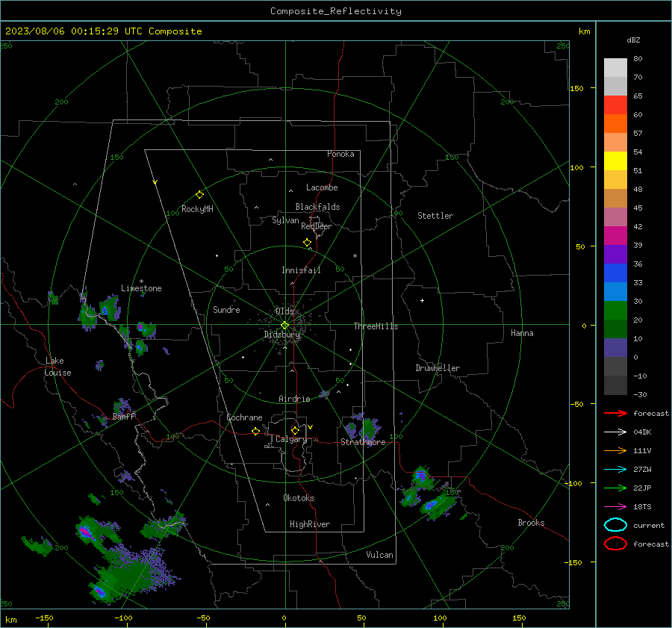
Task: Click the light blue 33-30 dBZ swatch
Action: pyautogui.click(x=615, y=291)
